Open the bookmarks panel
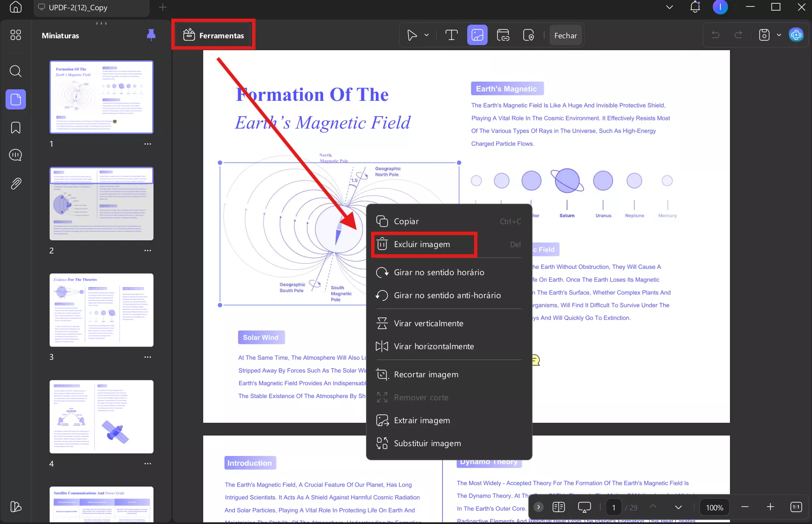Screen dimensions: 812x524 pos(16,128)
